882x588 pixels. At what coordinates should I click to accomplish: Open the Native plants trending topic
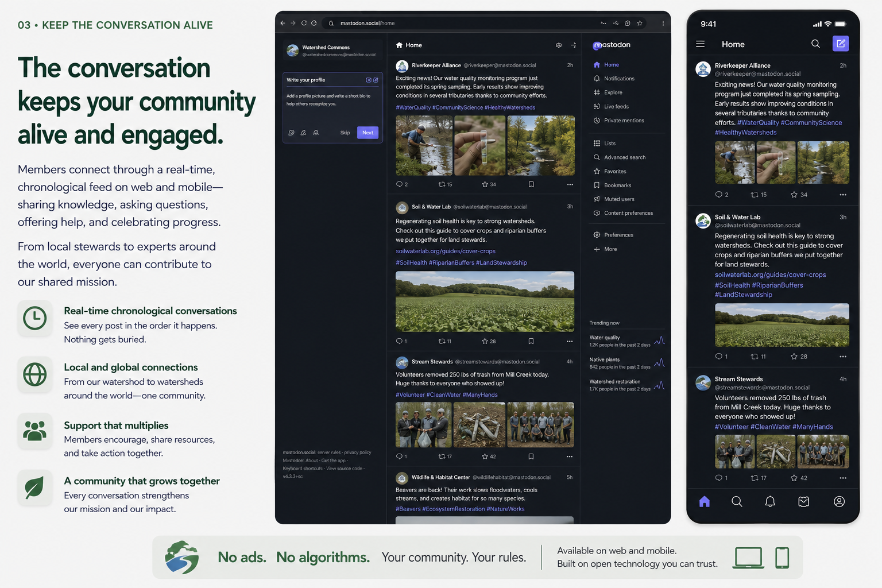tap(626, 363)
